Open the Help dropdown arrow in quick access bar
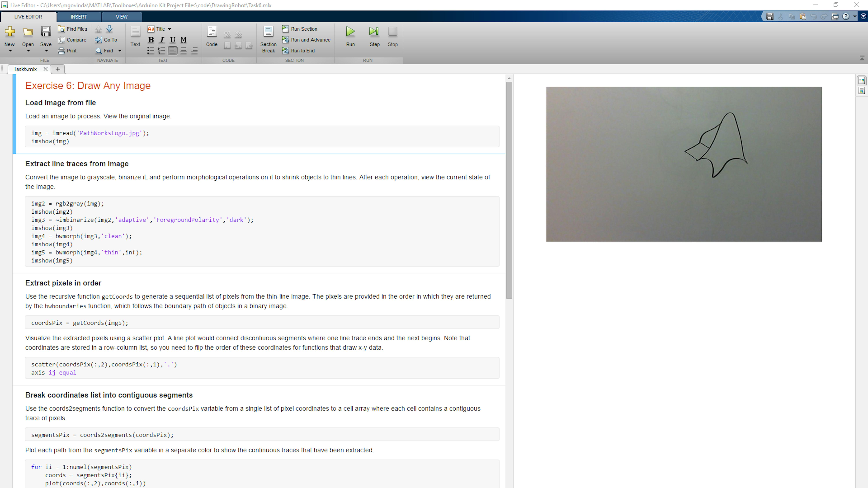This screenshot has height=488, width=868. click(x=855, y=16)
